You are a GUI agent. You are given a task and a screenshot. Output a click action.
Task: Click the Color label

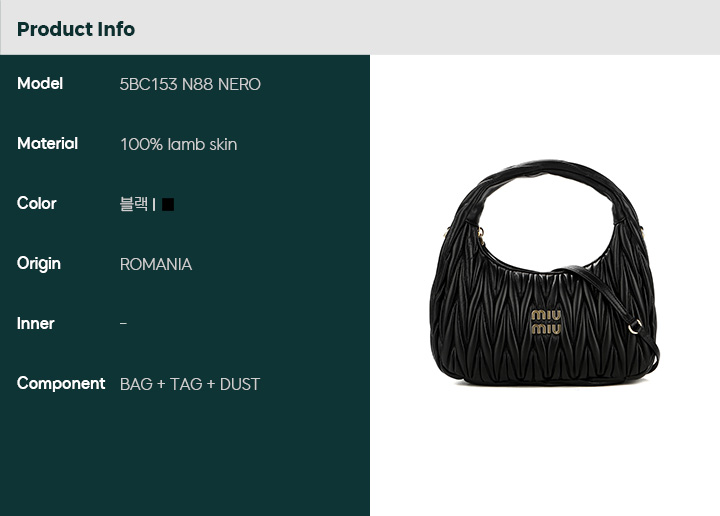click(x=37, y=203)
